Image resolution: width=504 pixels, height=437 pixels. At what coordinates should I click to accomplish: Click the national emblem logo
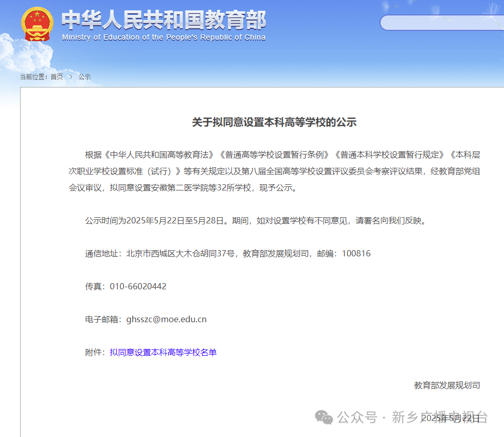pos(37,24)
